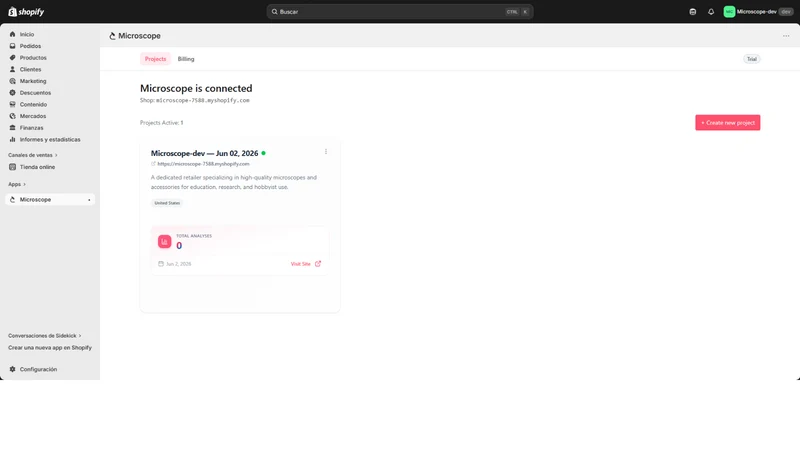Click Crear una nueva app en Shopify
This screenshot has height=450, width=800.
50,347
